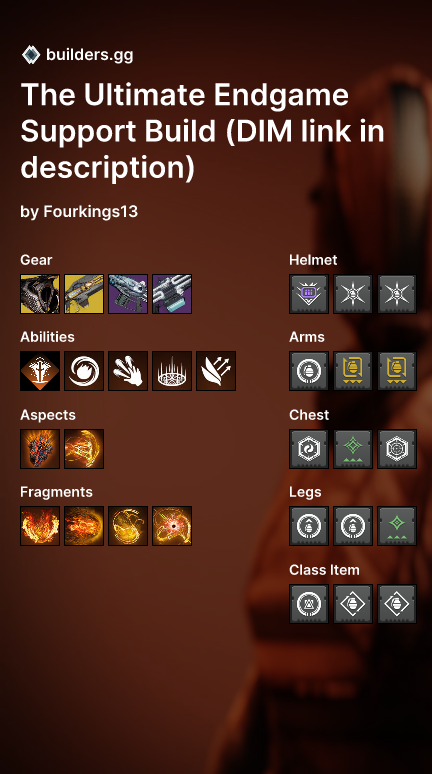
Task: Click the swirl class ability icon
Action: pyautogui.click(x=84, y=371)
